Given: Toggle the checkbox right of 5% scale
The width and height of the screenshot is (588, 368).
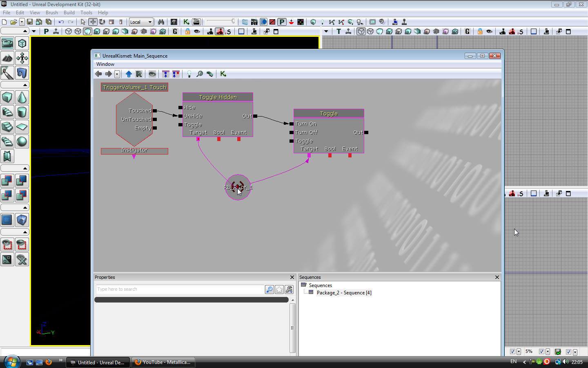Looking at the screenshot, I should (541, 352).
